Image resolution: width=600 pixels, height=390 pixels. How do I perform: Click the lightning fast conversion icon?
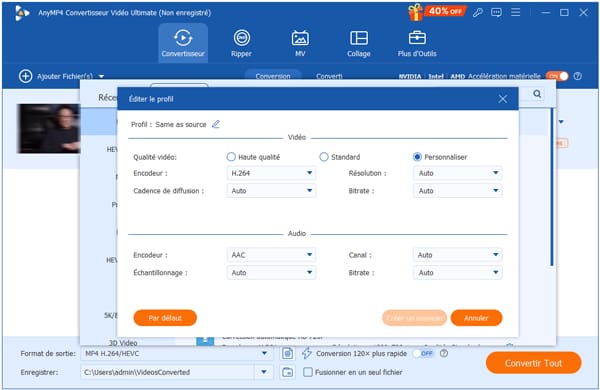307,353
